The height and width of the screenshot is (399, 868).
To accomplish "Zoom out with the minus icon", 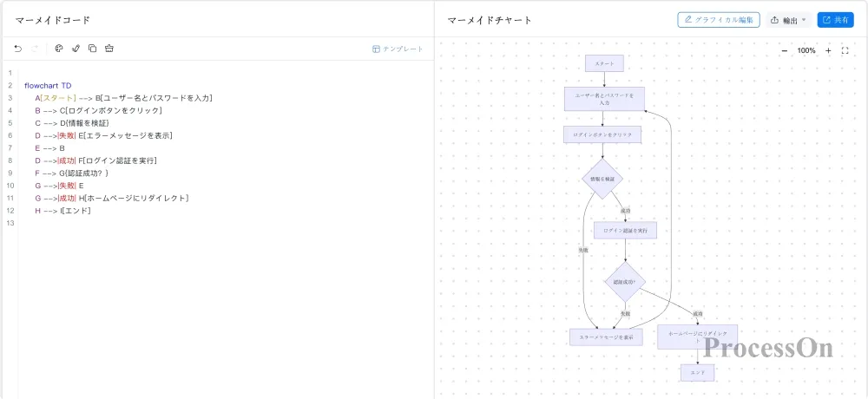I will (785, 50).
